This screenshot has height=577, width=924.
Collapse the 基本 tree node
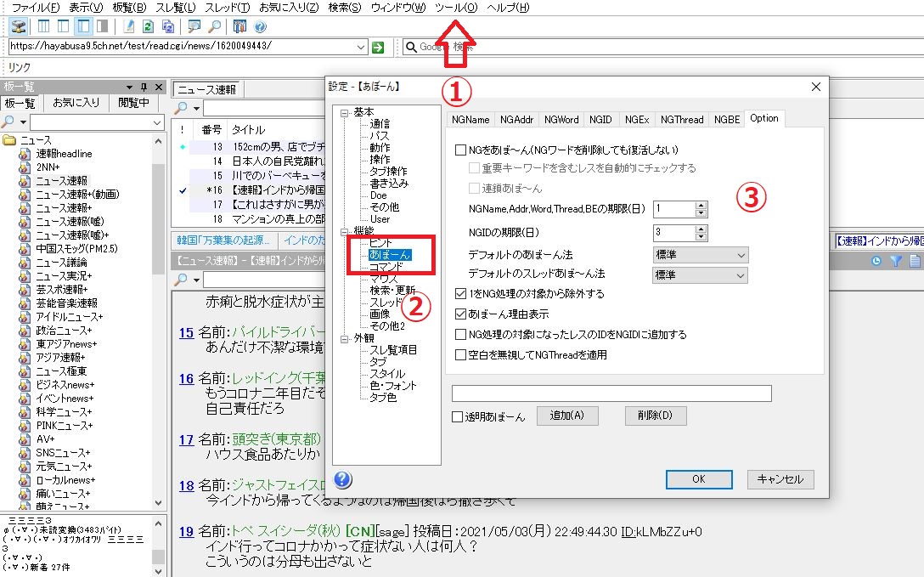pyautogui.click(x=345, y=112)
